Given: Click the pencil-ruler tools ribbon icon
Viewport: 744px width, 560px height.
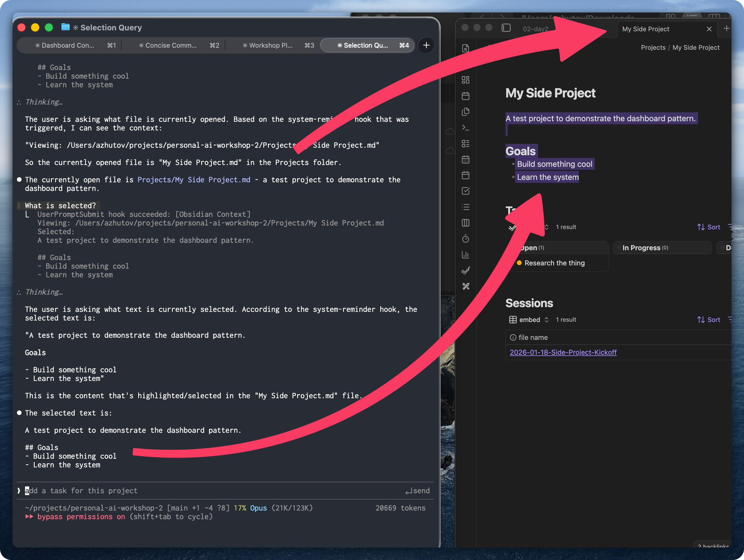Looking at the screenshot, I should point(466,286).
